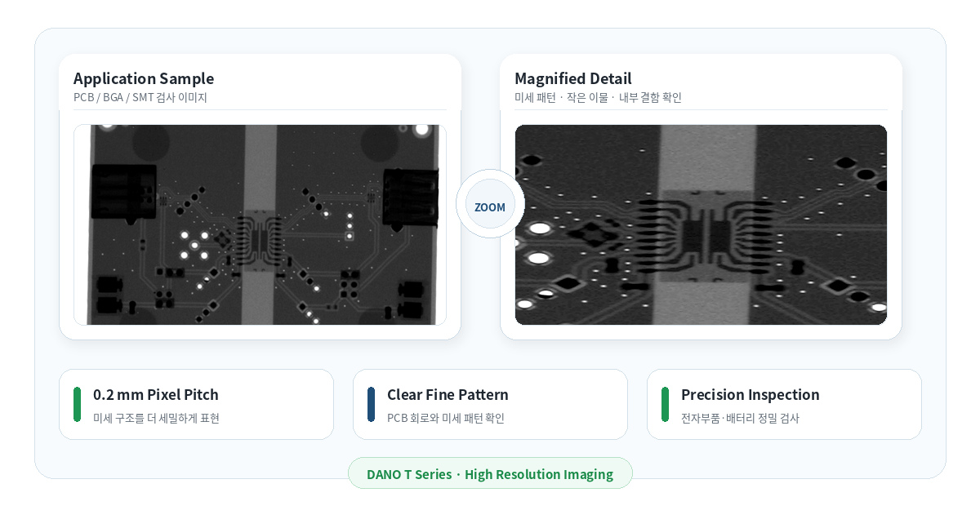
Task: Click the 미세 구조를 더 세밀하게 표현 description
Action: pyautogui.click(x=156, y=418)
